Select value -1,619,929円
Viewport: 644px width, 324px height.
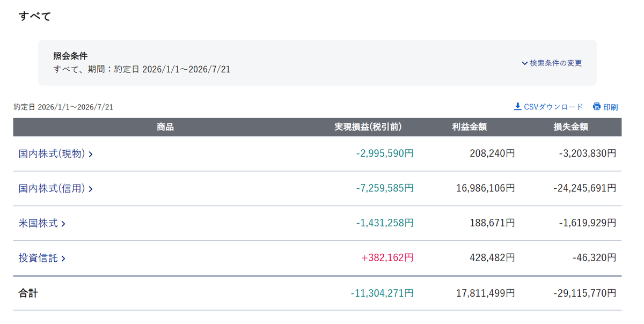click(587, 223)
